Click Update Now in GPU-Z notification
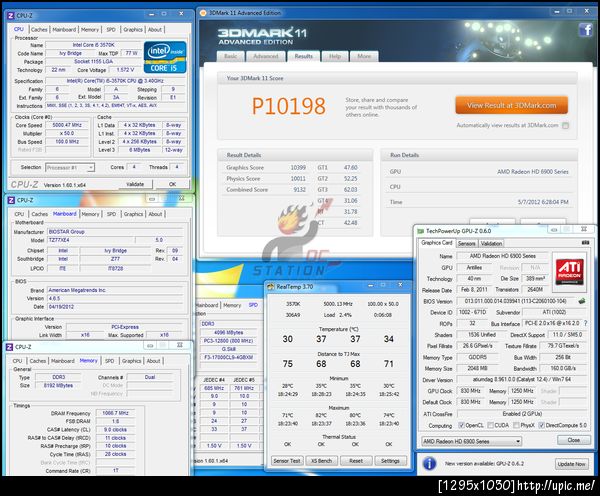Screen dimensions: 600x496 click(571, 464)
